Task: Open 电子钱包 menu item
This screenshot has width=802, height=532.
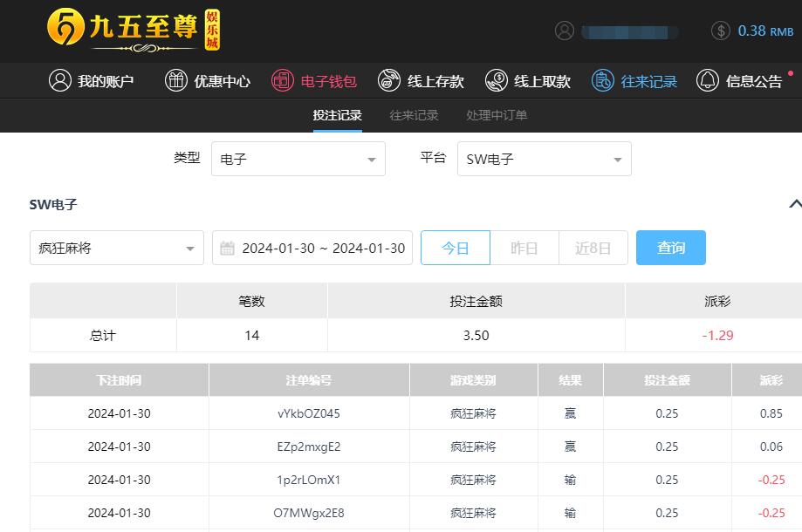Action: point(314,81)
